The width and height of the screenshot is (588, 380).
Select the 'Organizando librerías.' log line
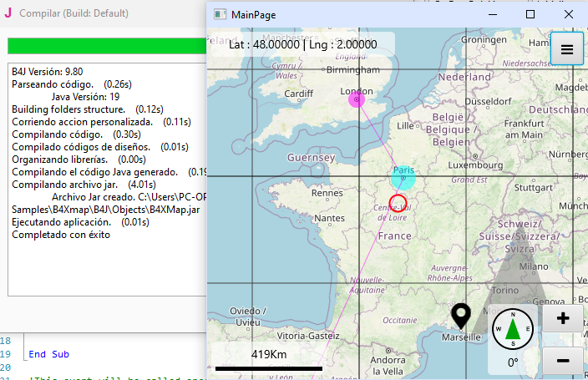click(x=79, y=160)
